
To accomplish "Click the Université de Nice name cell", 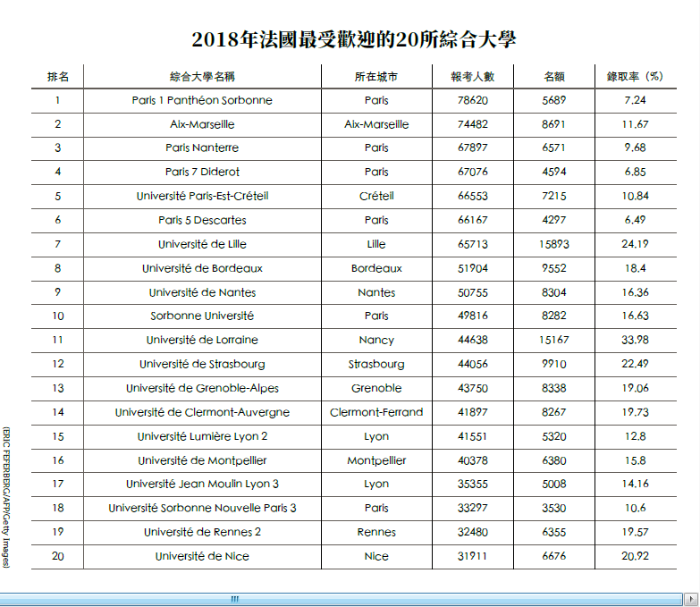I will click(x=202, y=556).
